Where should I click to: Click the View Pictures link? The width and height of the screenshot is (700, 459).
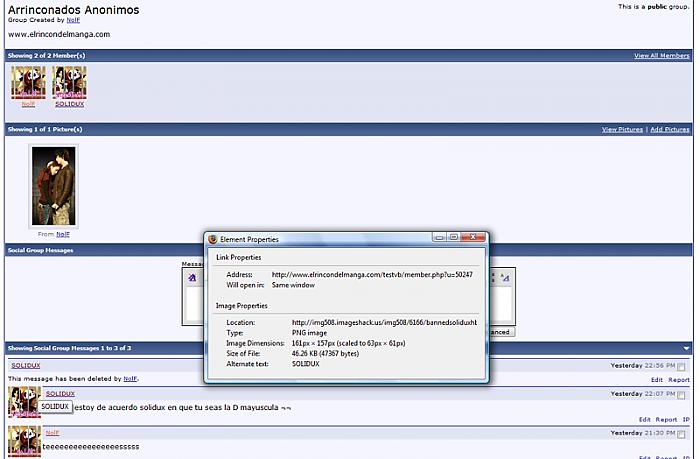pos(622,130)
